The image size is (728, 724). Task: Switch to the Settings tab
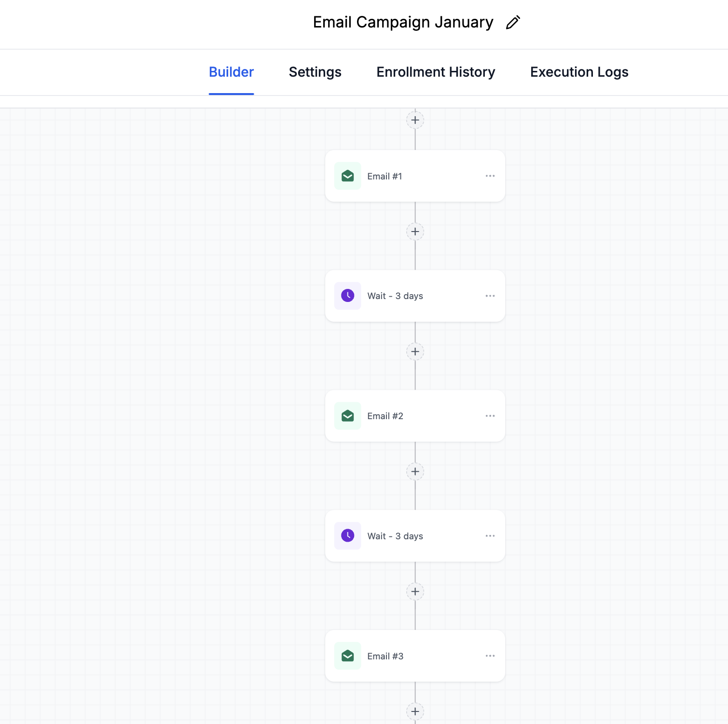point(315,72)
